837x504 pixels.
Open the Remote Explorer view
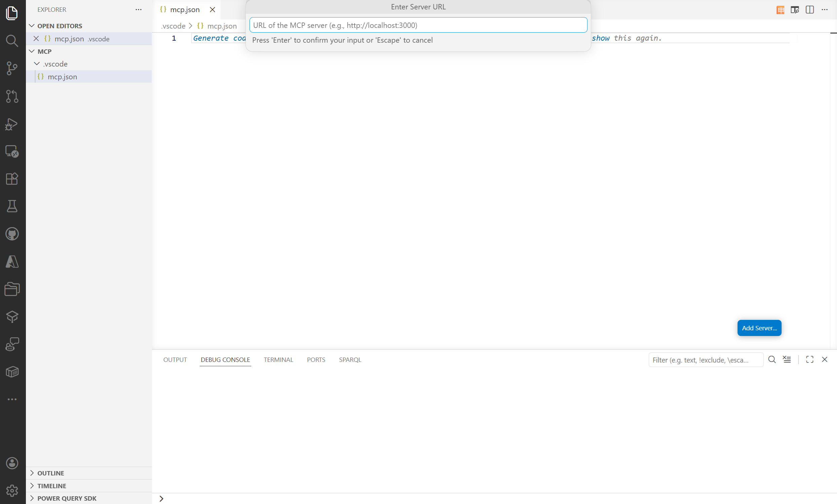(x=12, y=151)
